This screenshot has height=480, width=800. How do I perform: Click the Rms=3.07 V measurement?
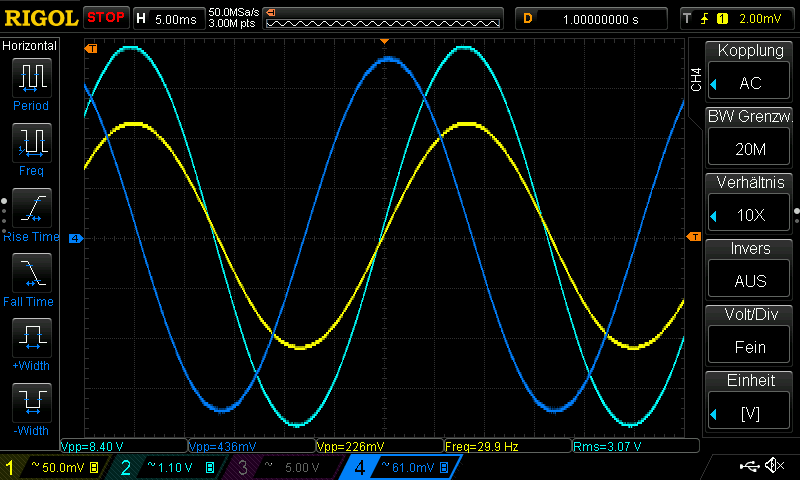[636, 446]
